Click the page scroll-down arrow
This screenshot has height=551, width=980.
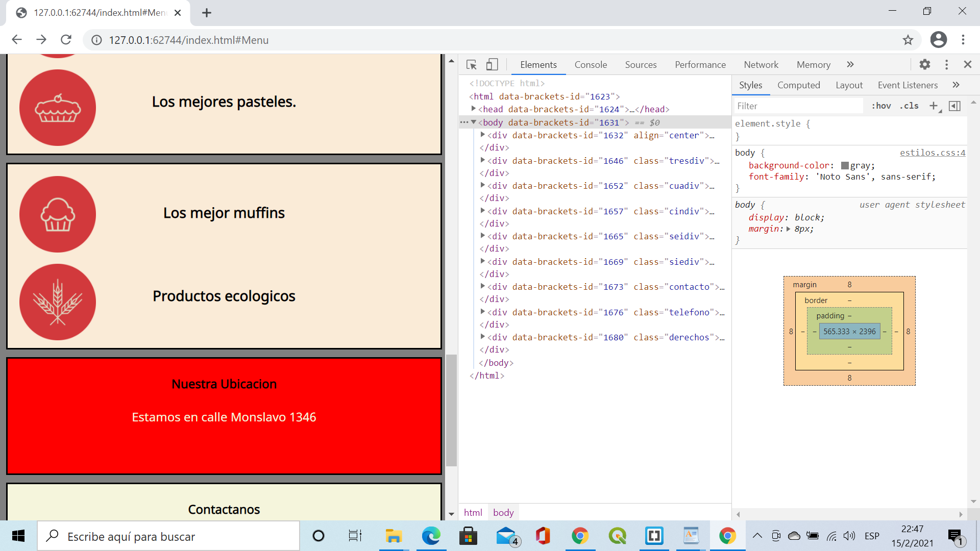coord(451,514)
